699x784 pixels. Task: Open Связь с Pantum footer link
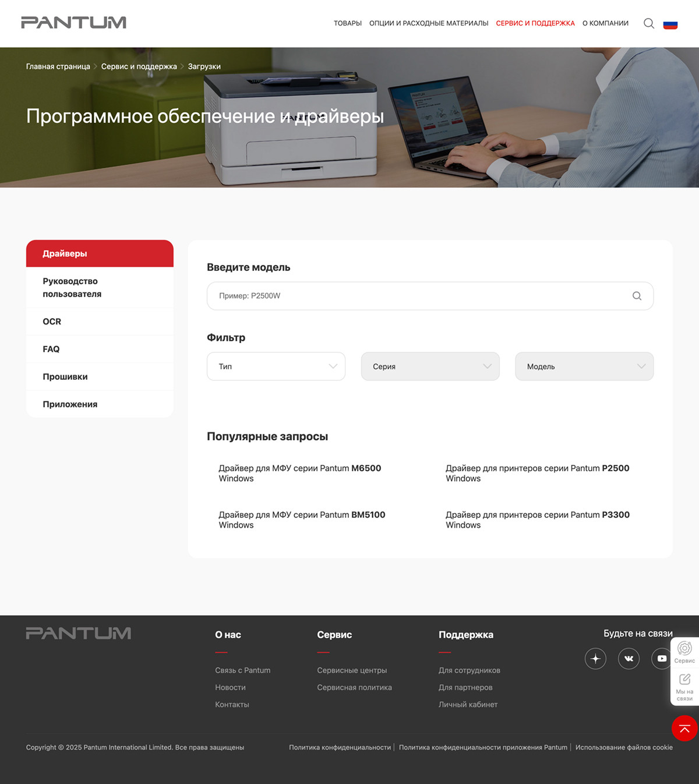(x=243, y=670)
